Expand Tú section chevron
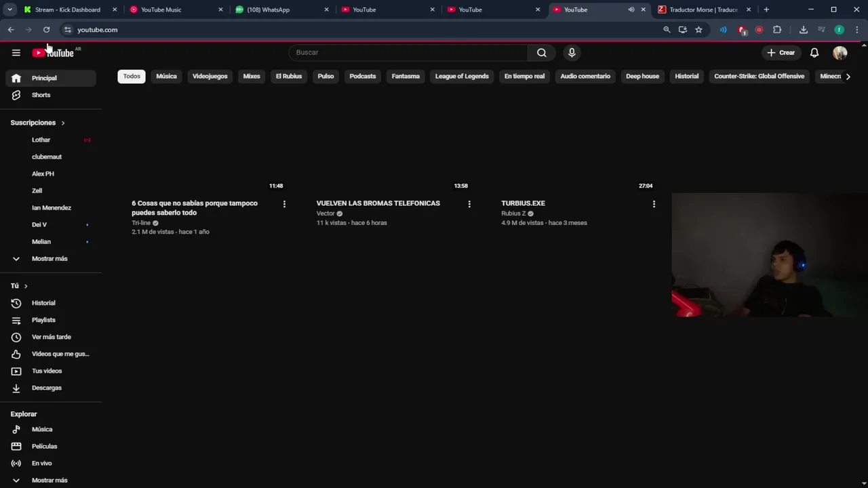Image resolution: width=868 pixels, height=488 pixels. pos(26,286)
